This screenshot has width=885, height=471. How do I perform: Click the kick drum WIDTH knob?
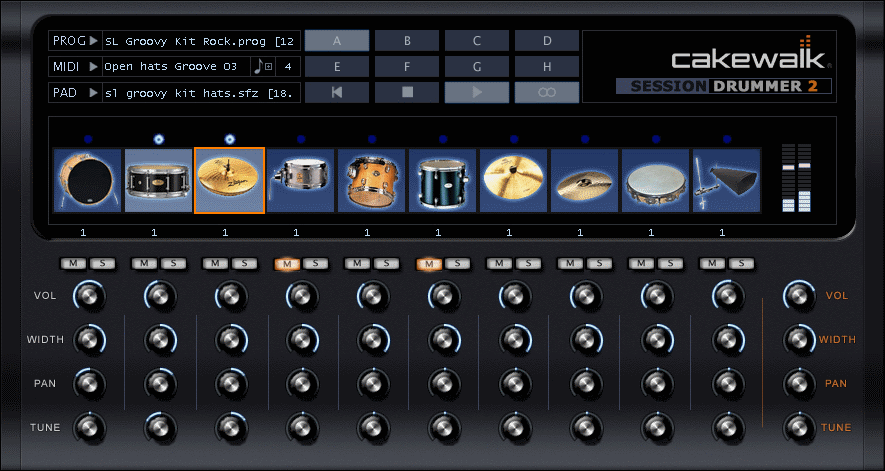(x=89, y=339)
